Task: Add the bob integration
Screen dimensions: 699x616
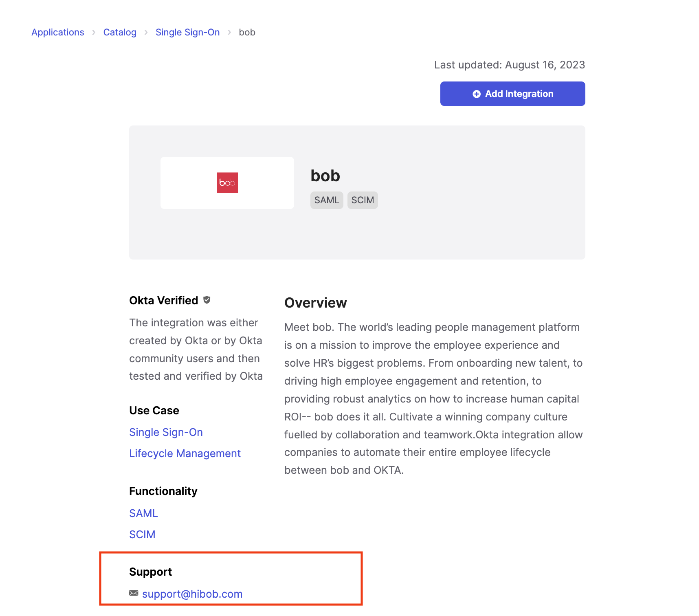Action: [x=512, y=94]
